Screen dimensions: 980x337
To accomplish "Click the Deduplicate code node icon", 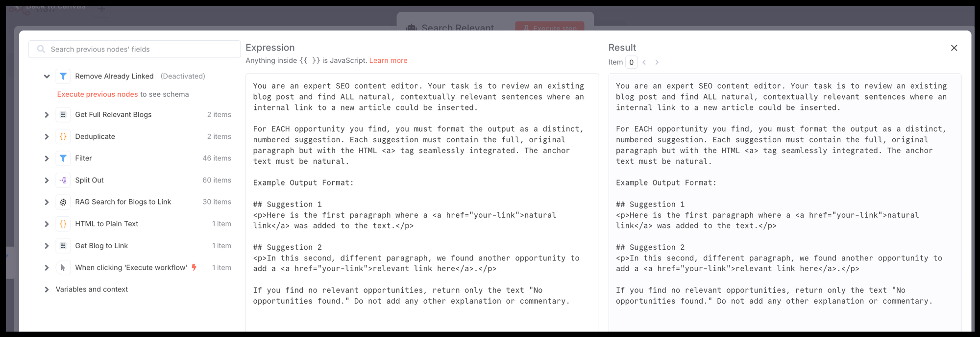I will click(63, 137).
